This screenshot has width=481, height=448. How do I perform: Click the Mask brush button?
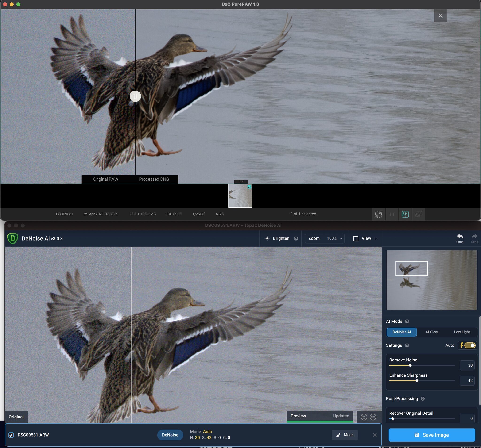coord(345,435)
